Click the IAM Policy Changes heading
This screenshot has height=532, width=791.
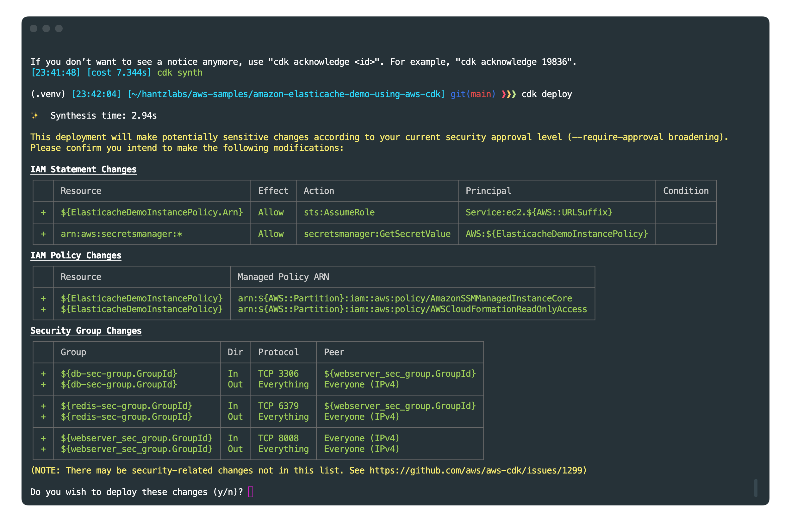click(76, 255)
